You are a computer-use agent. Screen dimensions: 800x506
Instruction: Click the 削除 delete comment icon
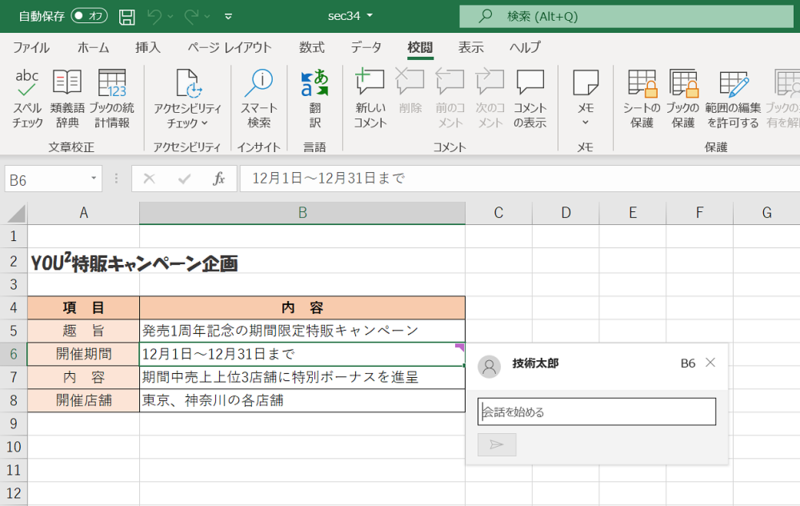click(410, 92)
